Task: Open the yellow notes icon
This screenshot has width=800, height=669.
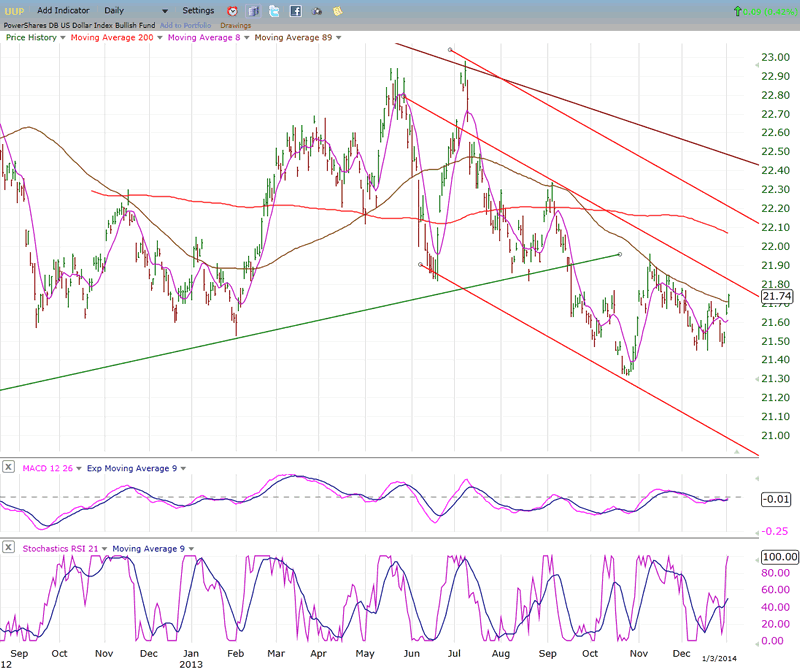Action: coord(338,11)
